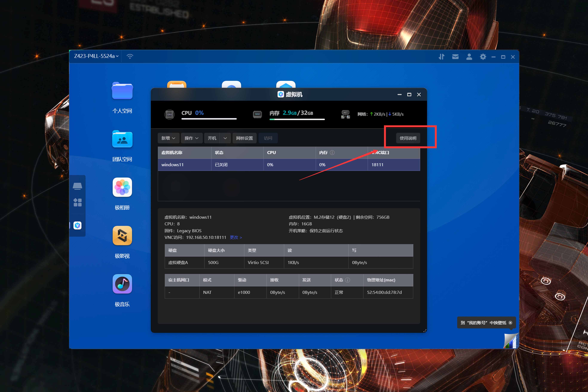Open the transfer arrows icon in title bar
The width and height of the screenshot is (588, 392).
pos(441,57)
